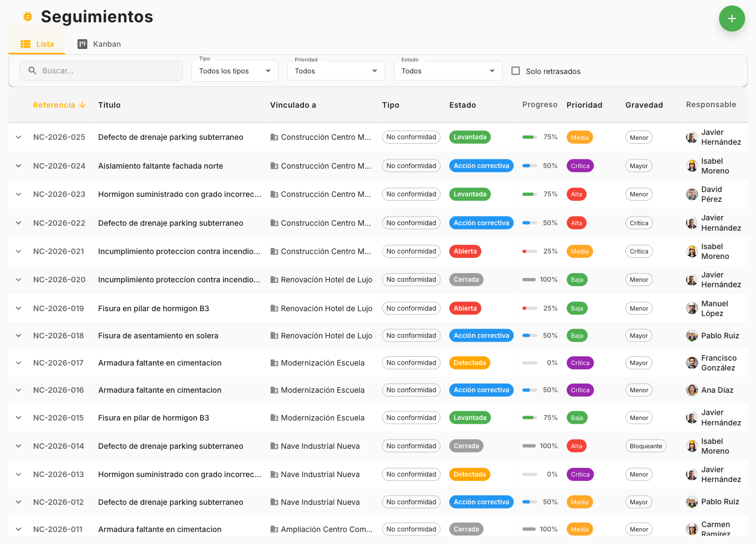Click building icon beside Nave Industrial NC-2026-014
The image size is (756, 544).
point(274,446)
